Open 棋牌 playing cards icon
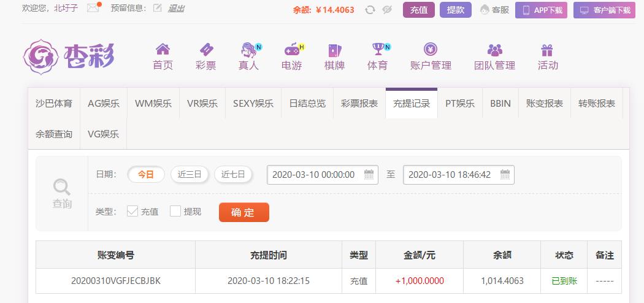The image size is (644, 303). (x=335, y=50)
